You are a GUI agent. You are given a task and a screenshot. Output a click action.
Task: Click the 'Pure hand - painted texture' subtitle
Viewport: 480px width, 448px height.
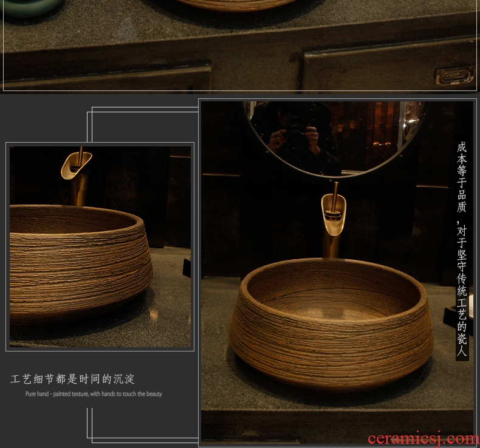click(x=94, y=394)
